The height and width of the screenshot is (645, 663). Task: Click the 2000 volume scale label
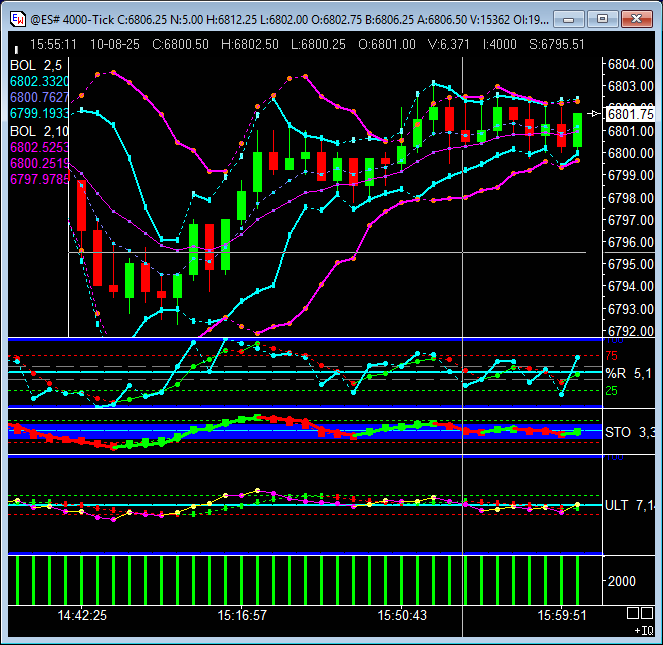click(x=621, y=581)
